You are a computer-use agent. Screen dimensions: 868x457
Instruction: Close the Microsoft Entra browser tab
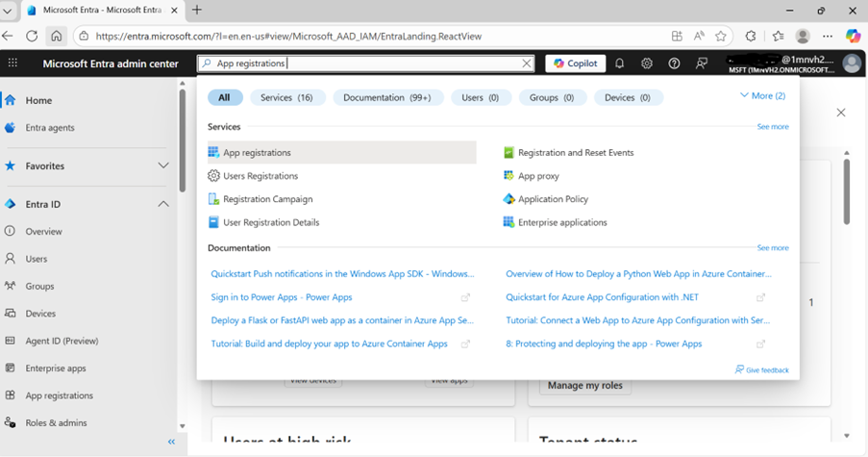tap(174, 10)
